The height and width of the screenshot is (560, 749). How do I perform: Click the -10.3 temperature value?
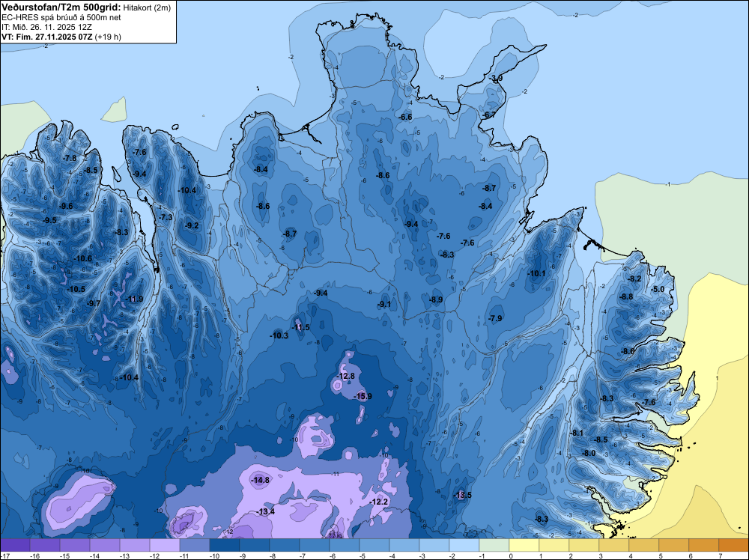coord(279,335)
